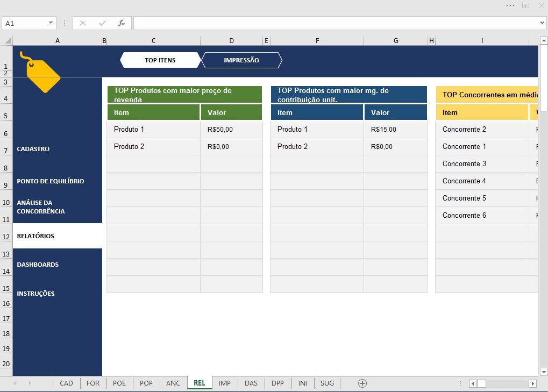
Task: Switch to the DAS sheet tab
Action: pyautogui.click(x=251, y=383)
